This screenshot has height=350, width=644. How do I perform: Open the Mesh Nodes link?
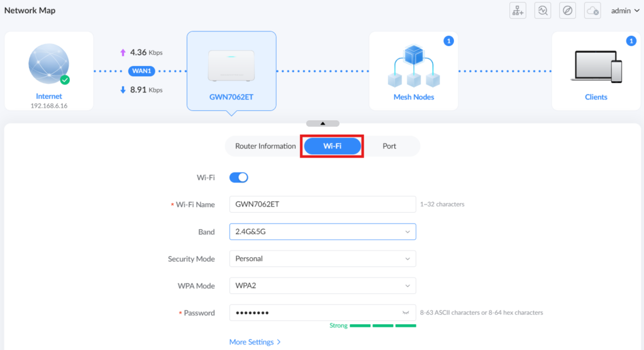pos(414,97)
